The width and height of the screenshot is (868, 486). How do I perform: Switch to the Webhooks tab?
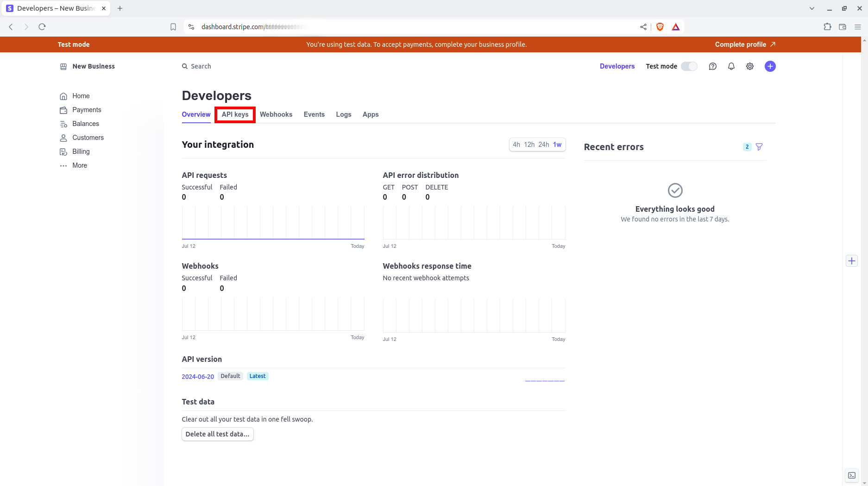(x=276, y=114)
